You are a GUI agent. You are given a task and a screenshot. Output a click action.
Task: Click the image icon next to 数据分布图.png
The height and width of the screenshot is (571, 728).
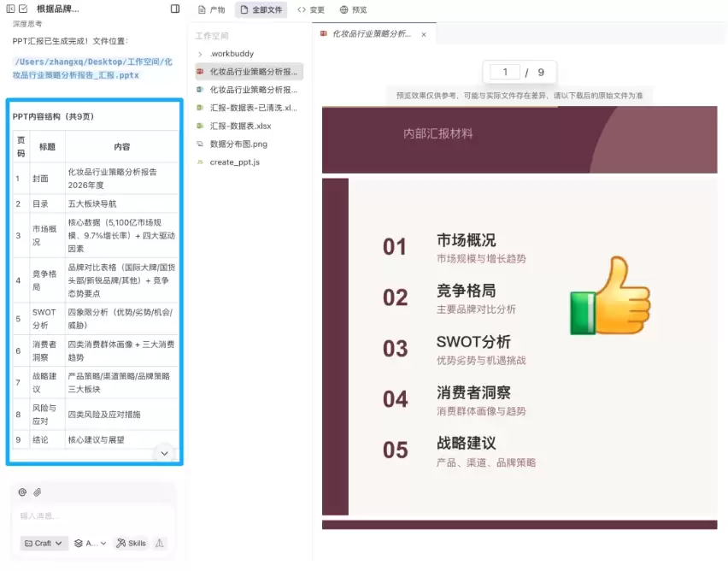point(200,144)
